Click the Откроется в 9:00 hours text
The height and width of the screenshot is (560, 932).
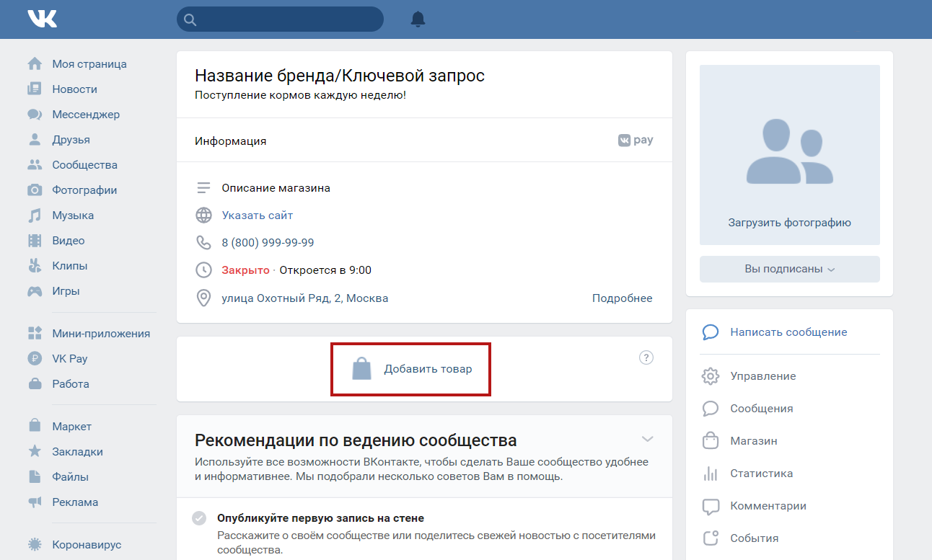click(325, 270)
